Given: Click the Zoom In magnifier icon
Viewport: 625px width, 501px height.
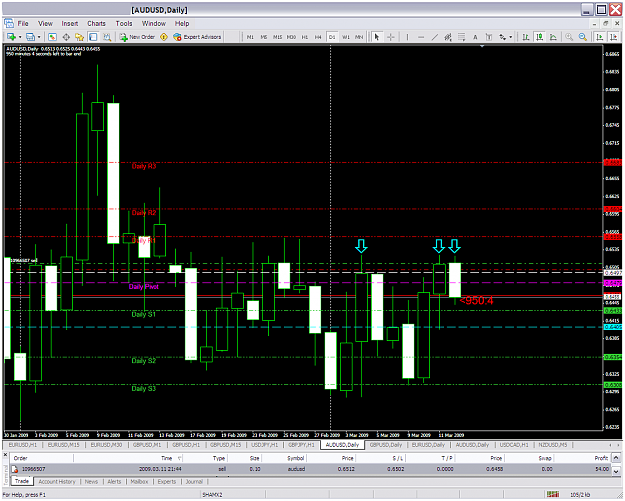Looking at the screenshot, I should 569,37.
